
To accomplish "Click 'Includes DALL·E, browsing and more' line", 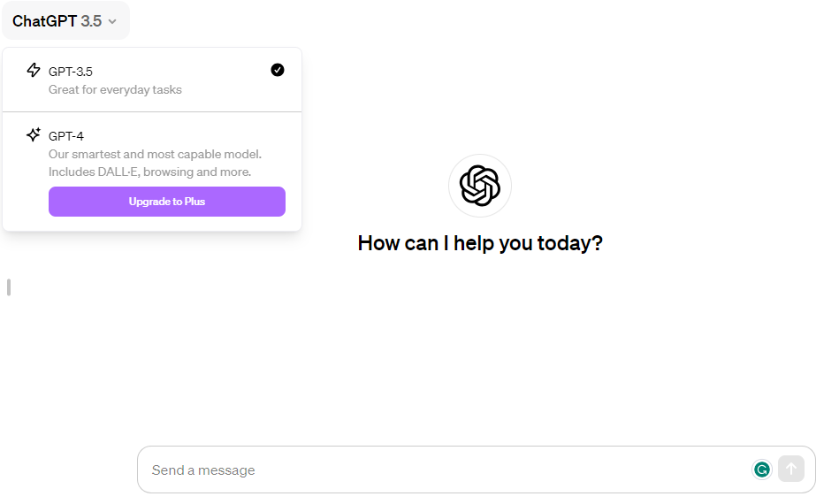I will (149, 172).
